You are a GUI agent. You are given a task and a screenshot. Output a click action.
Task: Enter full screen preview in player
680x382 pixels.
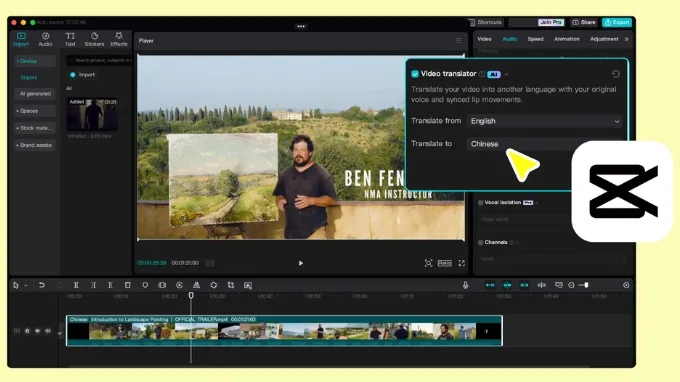(461, 263)
